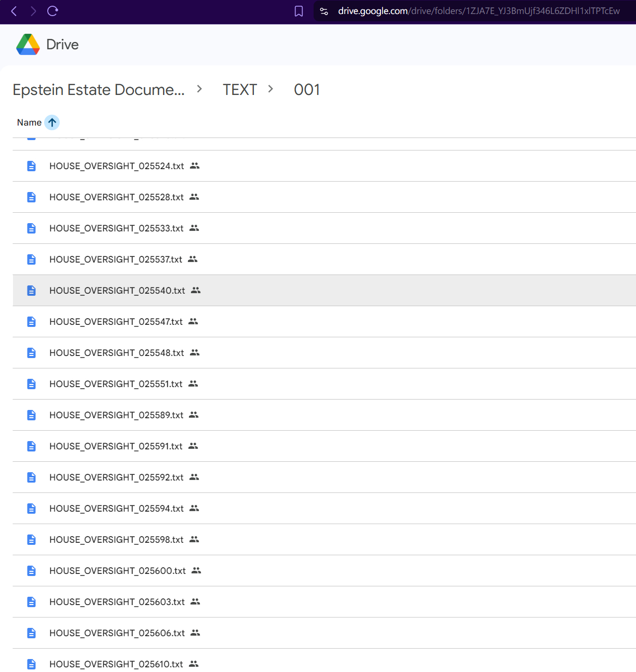Click file name HOUSE_OVERSIGHT_025547.txt
Screen dimensions: 636x672
pos(116,322)
